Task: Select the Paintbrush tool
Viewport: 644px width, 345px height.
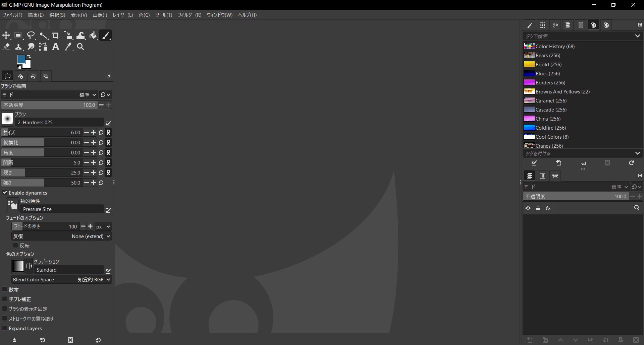Action: pyautogui.click(x=105, y=36)
